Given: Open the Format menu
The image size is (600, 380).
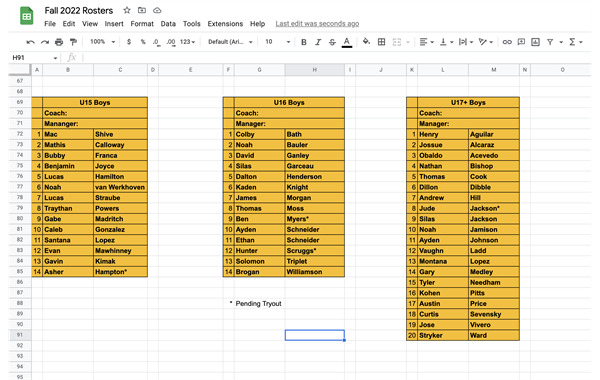Looking at the screenshot, I should click(x=142, y=24).
